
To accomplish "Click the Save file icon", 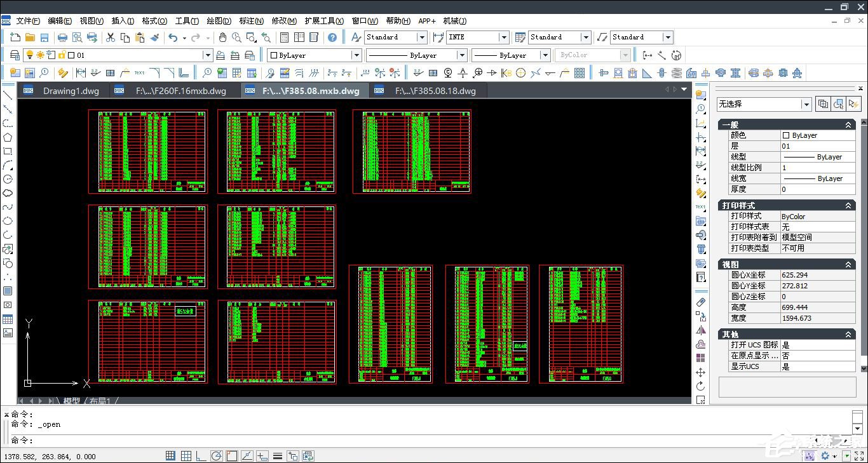I will pyautogui.click(x=44, y=37).
